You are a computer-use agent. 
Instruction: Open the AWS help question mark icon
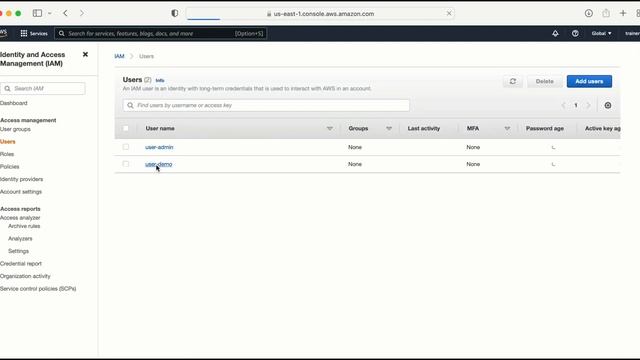point(575,33)
